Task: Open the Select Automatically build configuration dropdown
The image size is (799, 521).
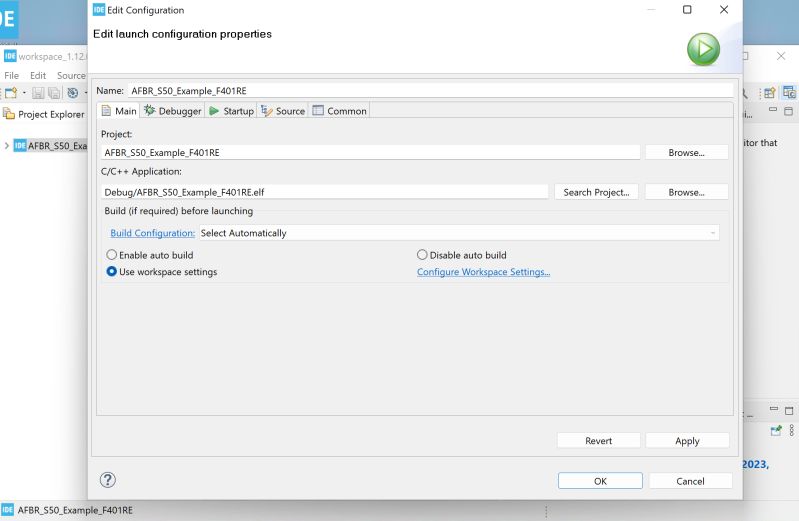Action: 459,233
